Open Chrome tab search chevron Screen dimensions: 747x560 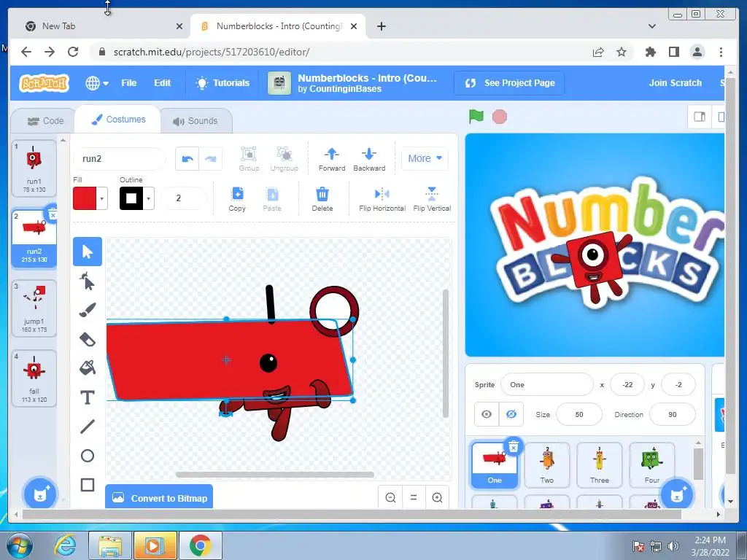[652, 26]
